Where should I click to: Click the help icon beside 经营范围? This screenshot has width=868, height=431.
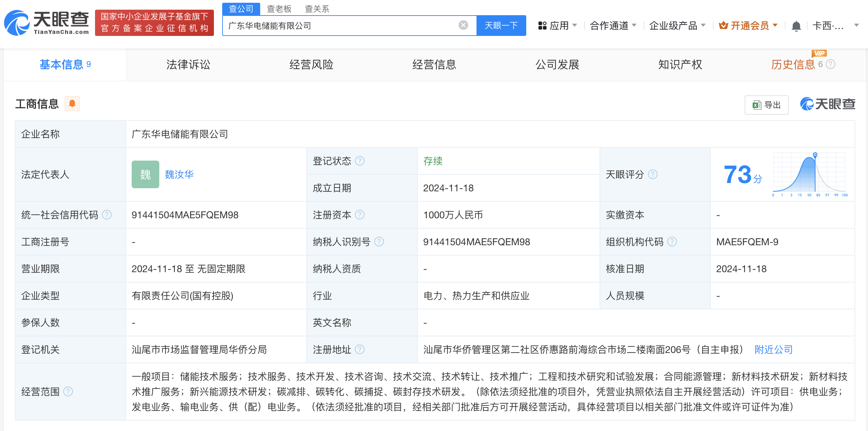(x=68, y=392)
